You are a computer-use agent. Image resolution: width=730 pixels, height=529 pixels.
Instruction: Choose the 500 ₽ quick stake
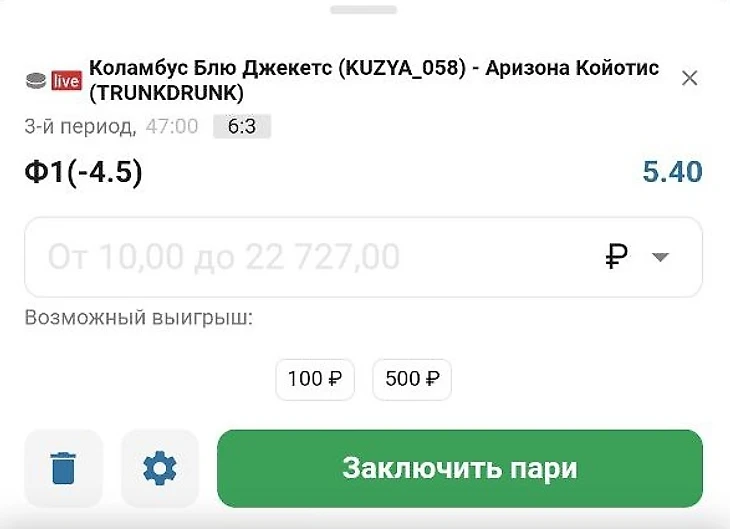coord(412,379)
